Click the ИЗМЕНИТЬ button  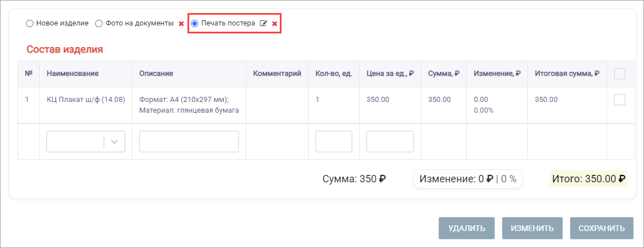(x=532, y=228)
